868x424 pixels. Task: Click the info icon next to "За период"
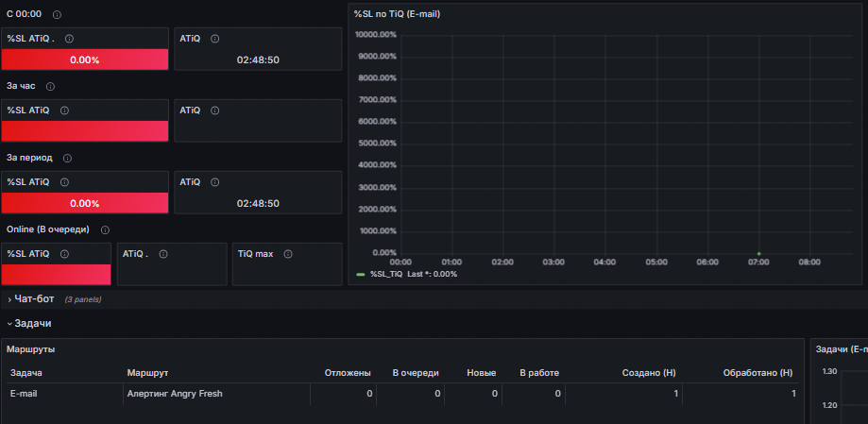(x=67, y=158)
